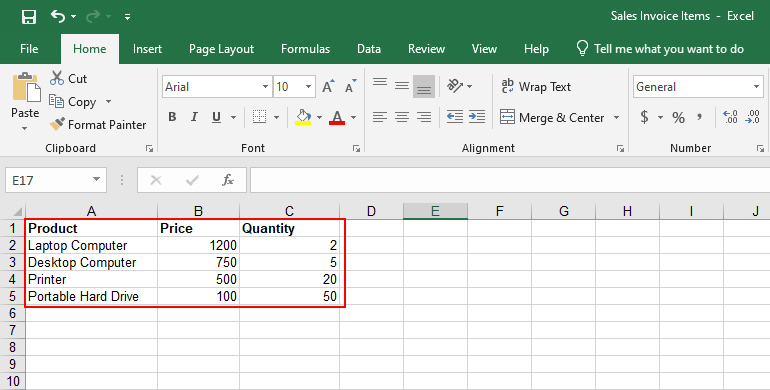Image resolution: width=770 pixels, height=390 pixels.
Task: Click Middle Align icon
Action: pyautogui.click(x=402, y=86)
